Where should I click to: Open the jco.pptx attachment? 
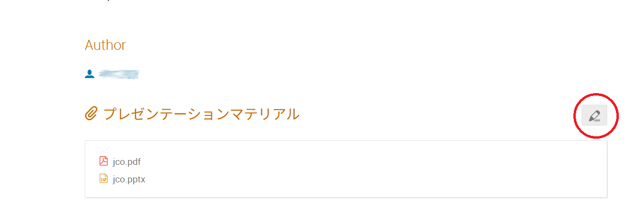[129, 179]
